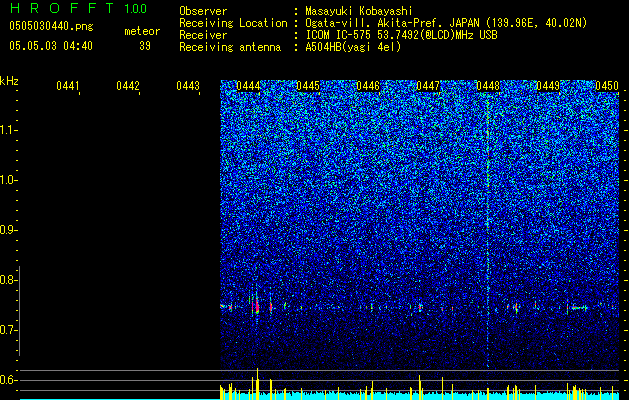Click the date stamp 05.05.03 04:40
This screenshot has height=400, width=629.
[51, 46]
